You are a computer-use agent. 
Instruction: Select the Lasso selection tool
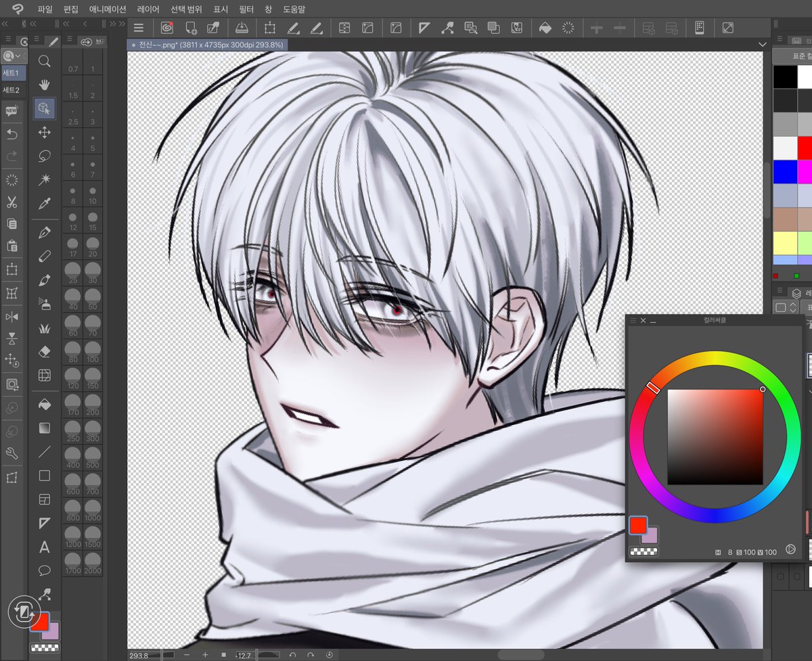(45, 156)
